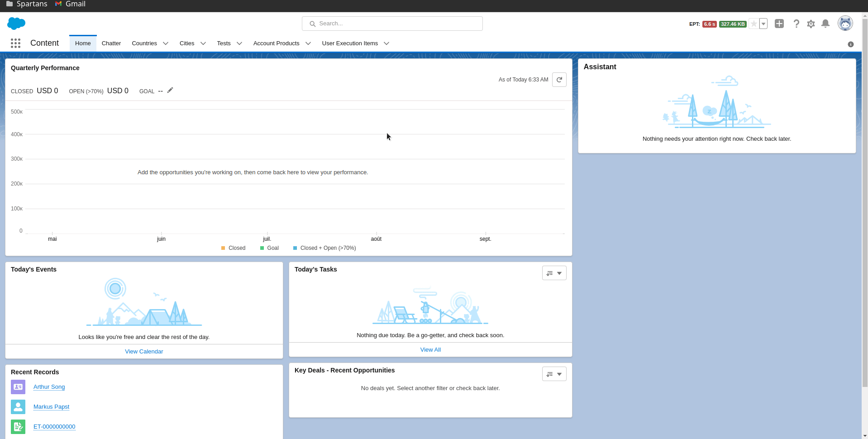Screen dimensions: 868x439
Task: Click the global Search field
Action: (x=392, y=24)
